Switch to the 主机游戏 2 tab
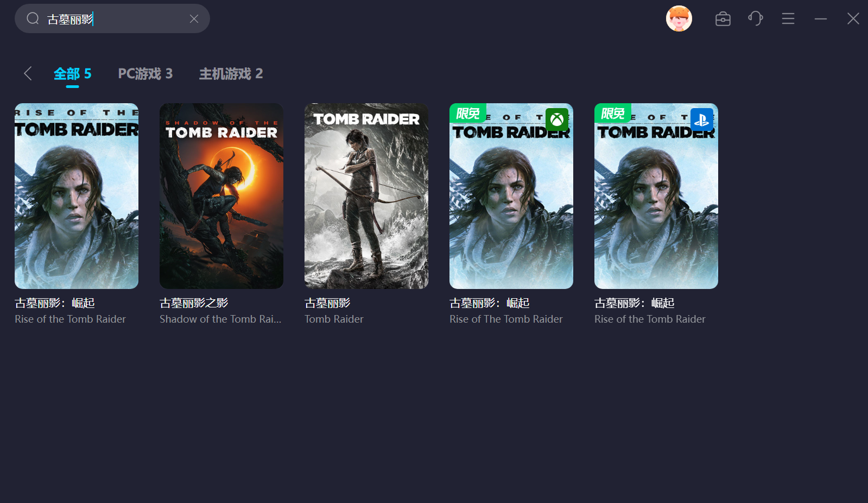The height and width of the screenshot is (503, 868). (231, 74)
